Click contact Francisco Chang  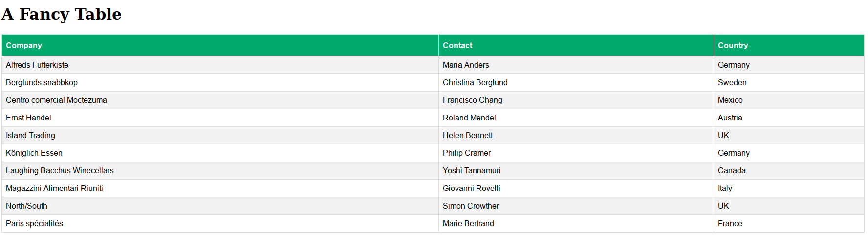tap(472, 100)
